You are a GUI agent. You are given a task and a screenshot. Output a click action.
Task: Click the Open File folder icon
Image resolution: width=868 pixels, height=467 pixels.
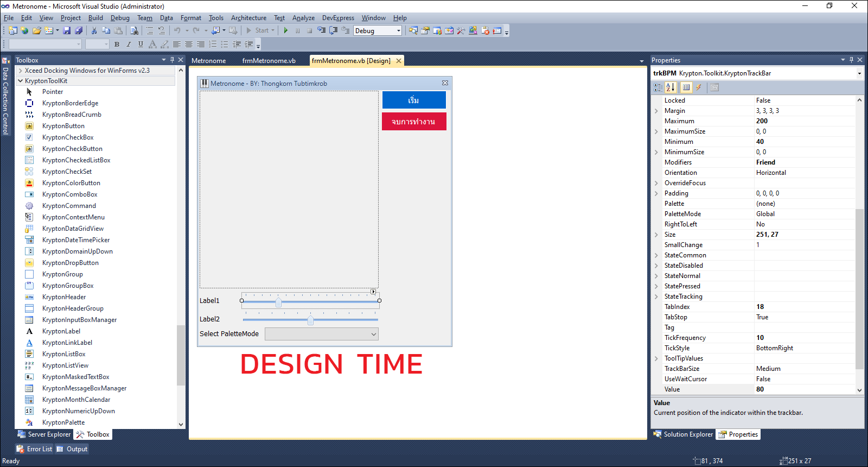(x=36, y=31)
